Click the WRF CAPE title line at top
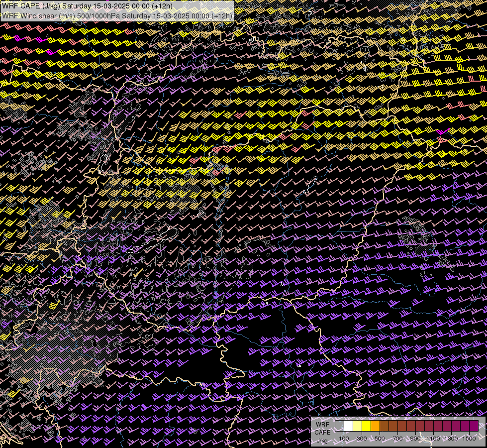Viewport: 487px width, 448px height. click(x=87, y=6)
